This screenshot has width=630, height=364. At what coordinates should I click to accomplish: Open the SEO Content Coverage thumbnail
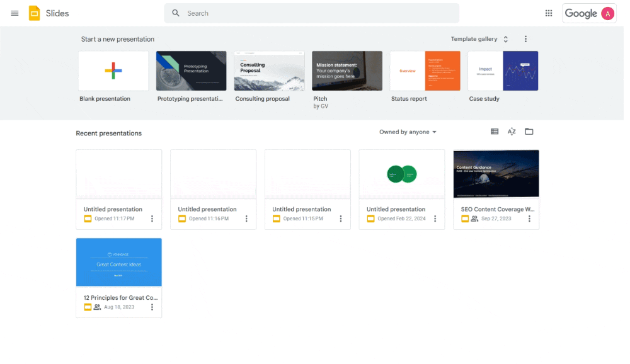tap(496, 174)
